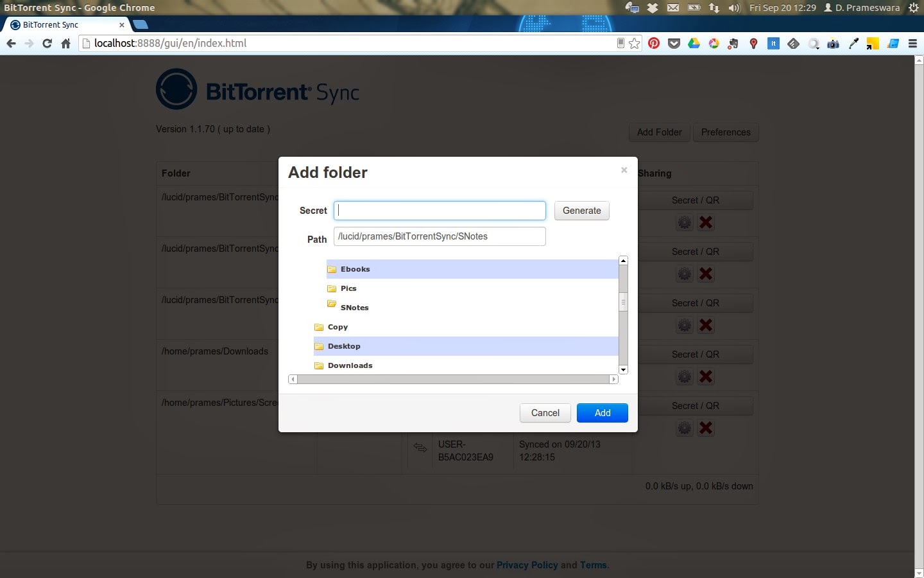Click the Google Maps pin extension icon

pos(753,44)
